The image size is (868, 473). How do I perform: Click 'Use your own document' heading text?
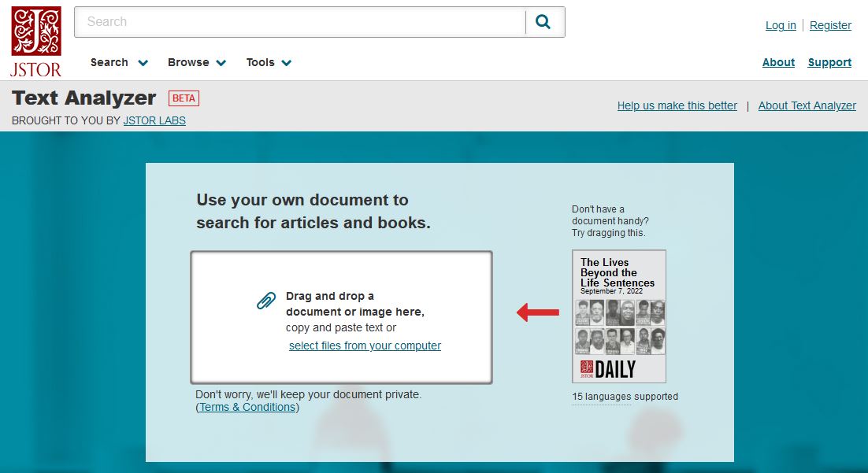(x=313, y=212)
